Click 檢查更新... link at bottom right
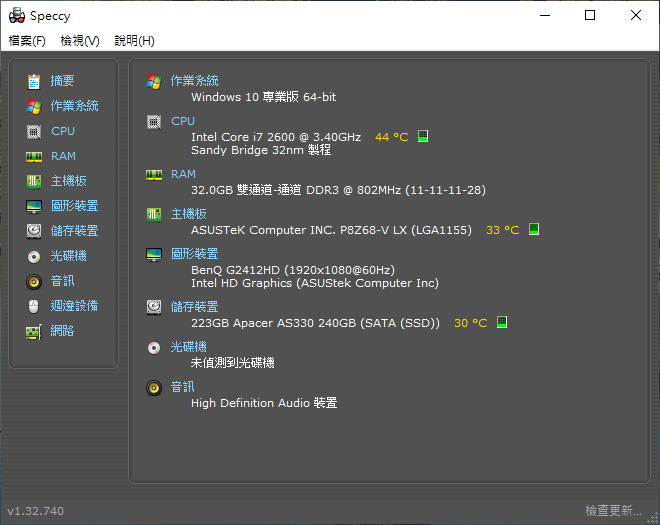 click(x=613, y=511)
